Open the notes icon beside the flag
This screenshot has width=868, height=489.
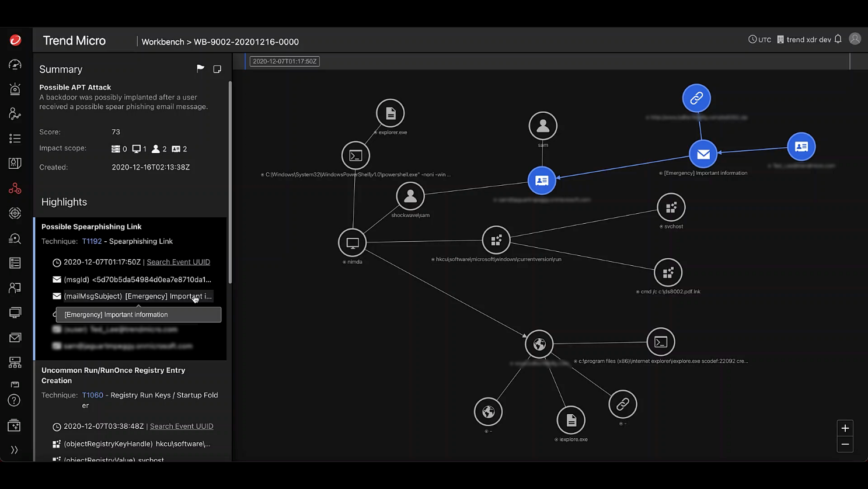[217, 69]
